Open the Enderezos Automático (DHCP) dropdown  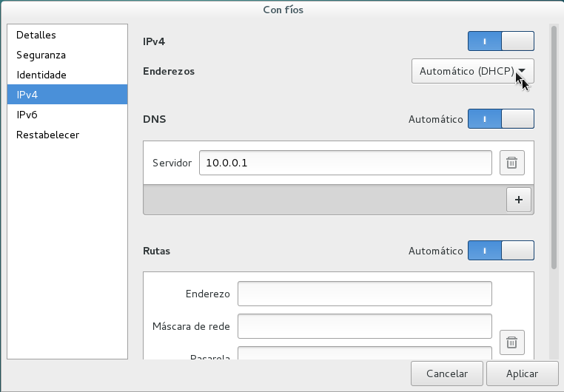[x=473, y=71]
